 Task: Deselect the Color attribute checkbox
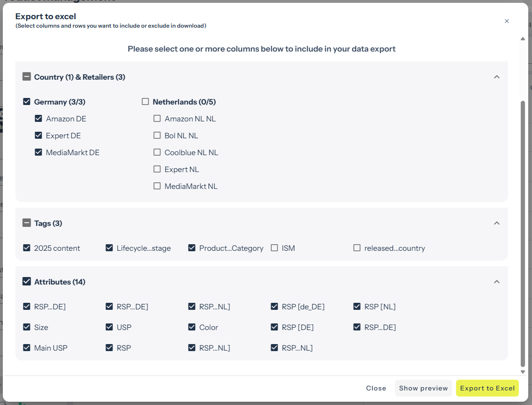[192, 327]
